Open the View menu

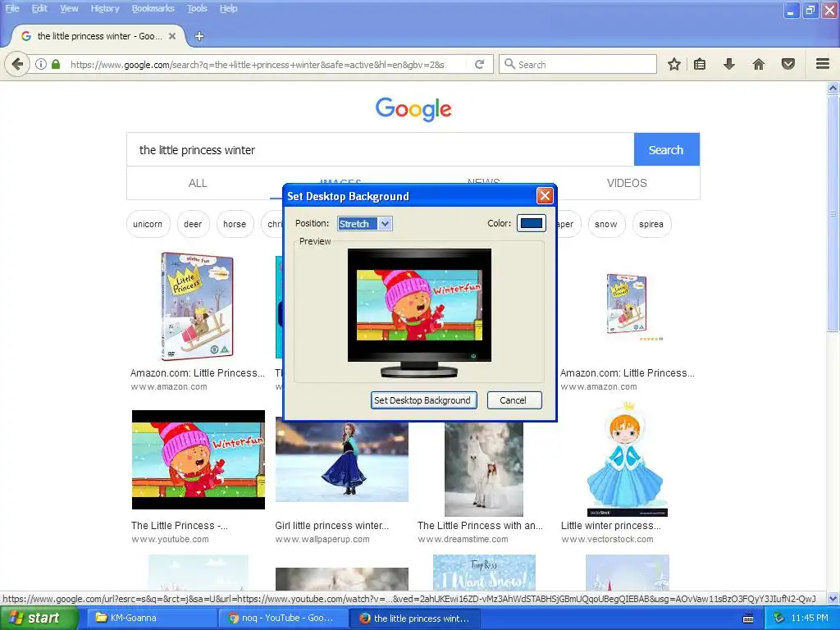(69, 8)
